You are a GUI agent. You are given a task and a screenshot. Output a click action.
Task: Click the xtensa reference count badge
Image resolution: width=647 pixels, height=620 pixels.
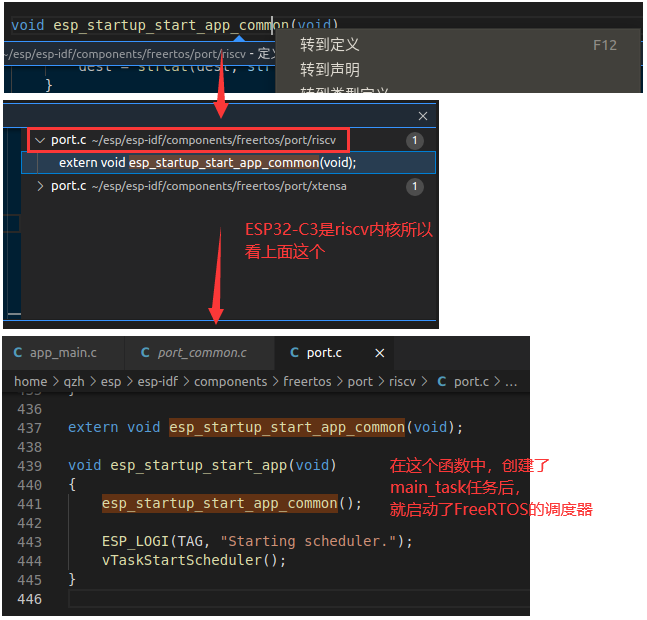tap(415, 186)
